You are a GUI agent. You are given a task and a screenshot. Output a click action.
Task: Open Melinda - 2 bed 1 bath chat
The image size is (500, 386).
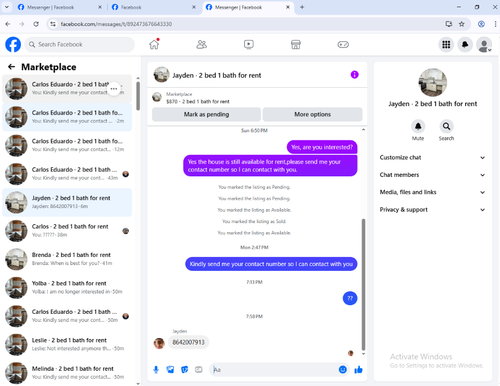point(67,373)
